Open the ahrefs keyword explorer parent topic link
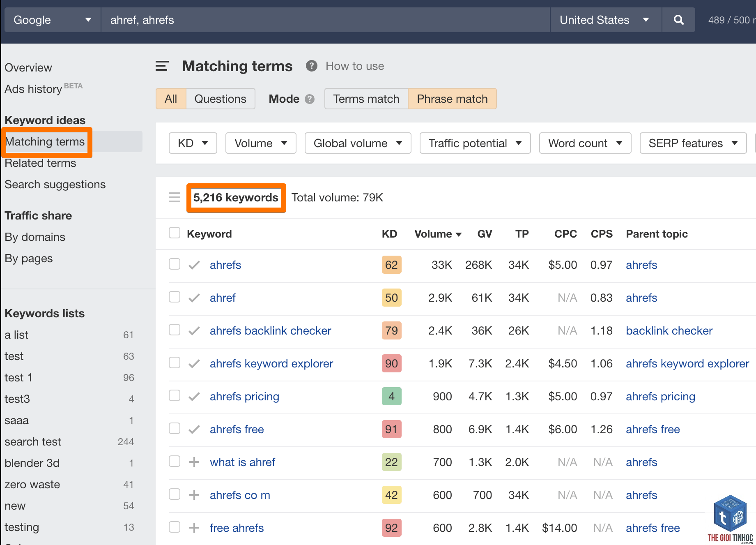 (687, 363)
